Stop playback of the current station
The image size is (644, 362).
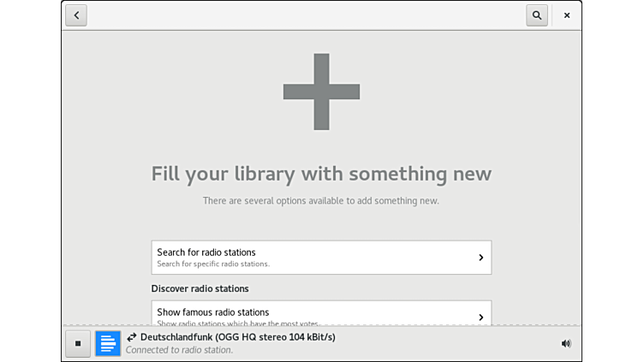pos(78,343)
